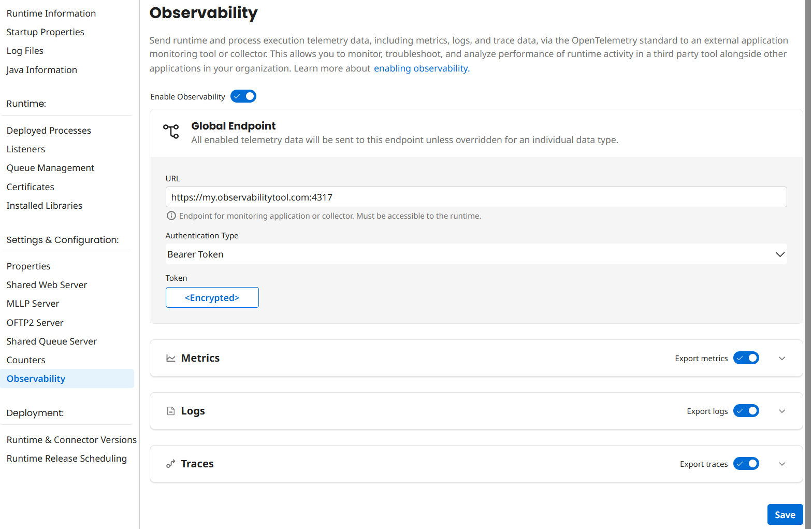Click the Global Endpoint node icon
Image resolution: width=812 pixels, height=529 pixels.
[171, 131]
